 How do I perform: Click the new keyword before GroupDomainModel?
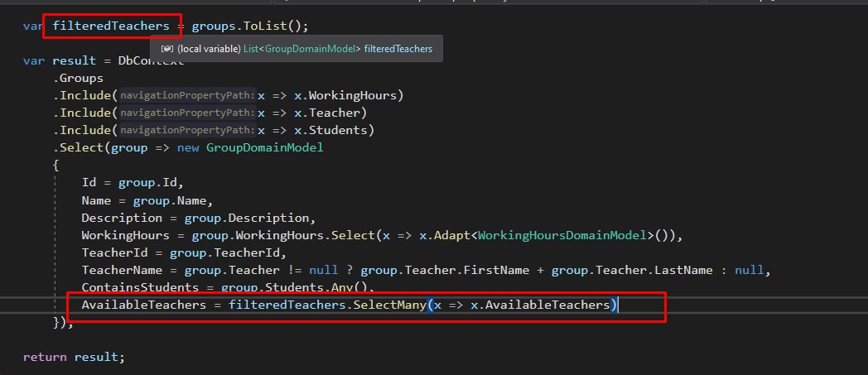pyautogui.click(x=188, y=147)
